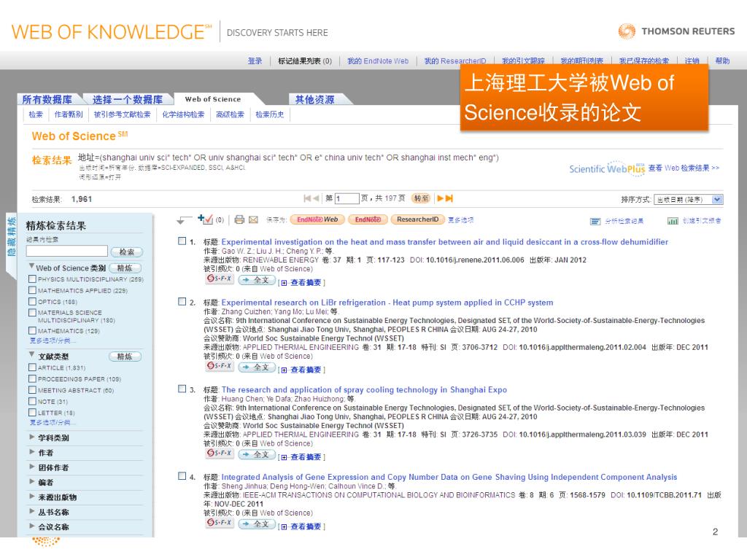Click the ResearcherID save button
Viewport: 747px width, 560px height.
418,219
